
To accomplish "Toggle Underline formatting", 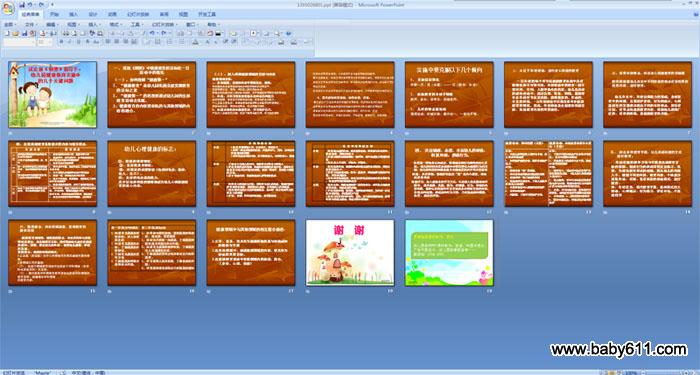I will click(79, 42).
